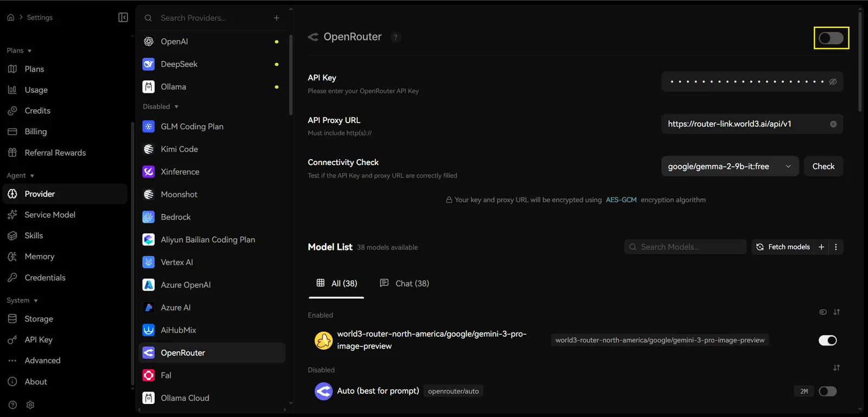Click the DeepSeek logo icon
Screen dimensions: 868x417
149,64
